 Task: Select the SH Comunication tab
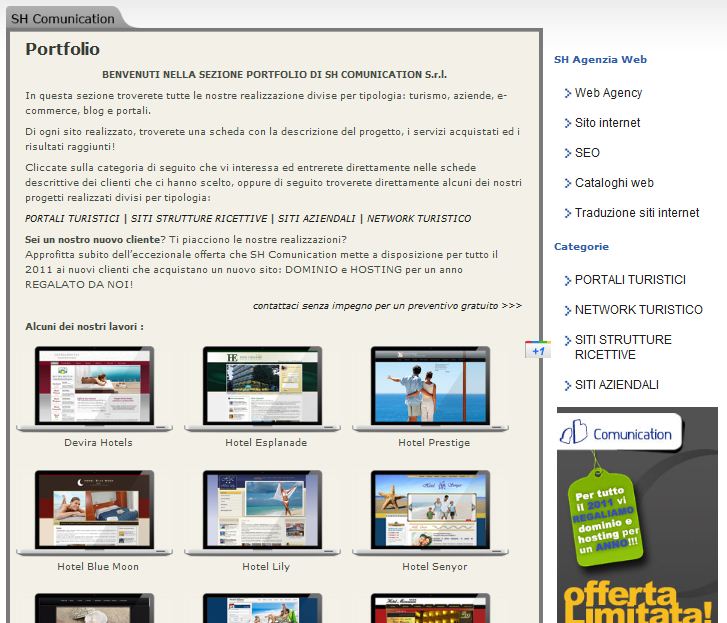(x=62, y=18)
